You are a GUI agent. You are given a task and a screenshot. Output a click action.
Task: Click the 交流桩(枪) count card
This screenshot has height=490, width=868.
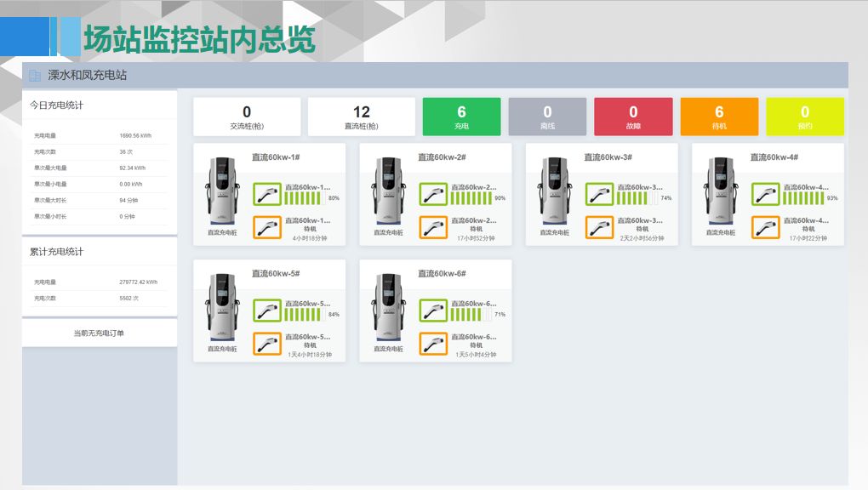point(247,117)
